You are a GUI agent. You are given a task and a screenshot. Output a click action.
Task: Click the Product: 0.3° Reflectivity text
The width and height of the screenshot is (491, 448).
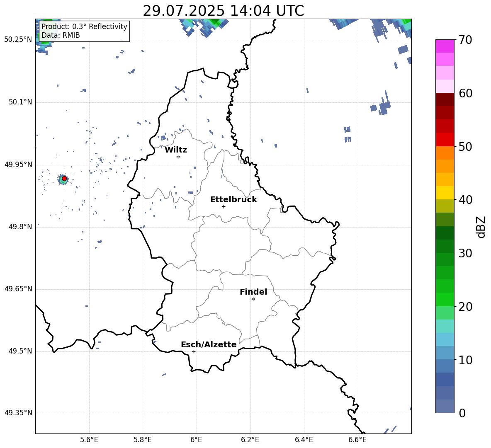pos(84,26)
